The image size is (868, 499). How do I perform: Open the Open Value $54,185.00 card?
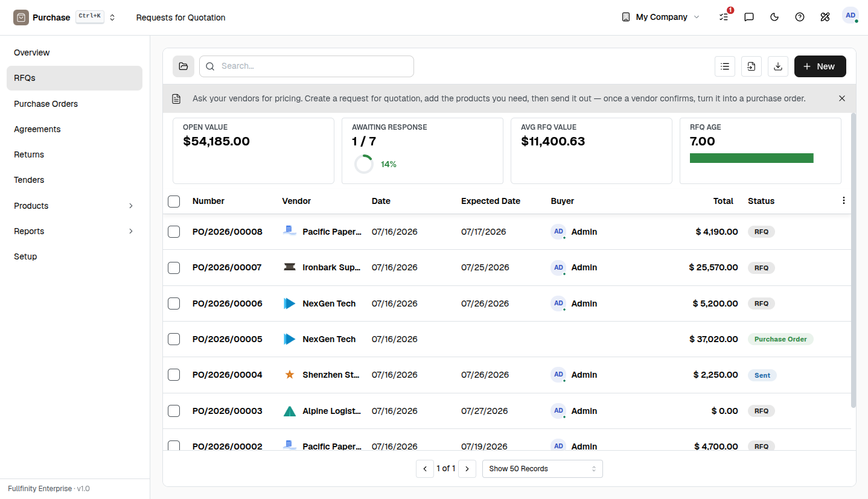[x=254, y=151]
